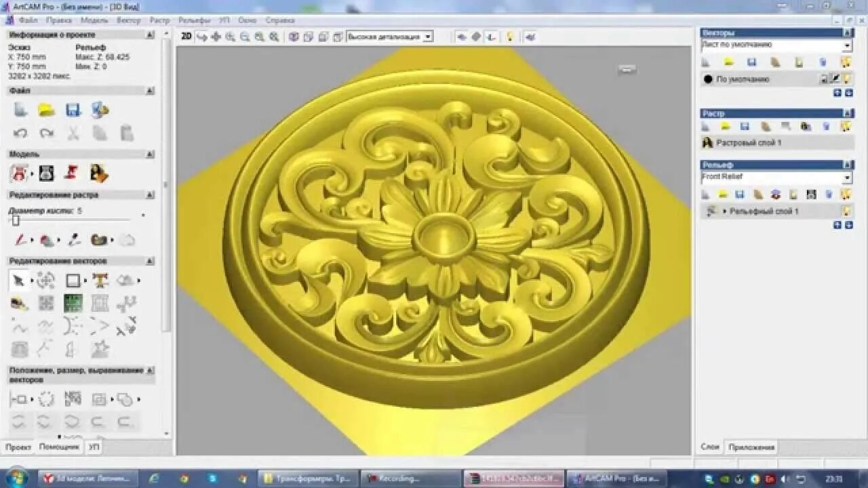Switch to the 2D view button

(186, 37)
